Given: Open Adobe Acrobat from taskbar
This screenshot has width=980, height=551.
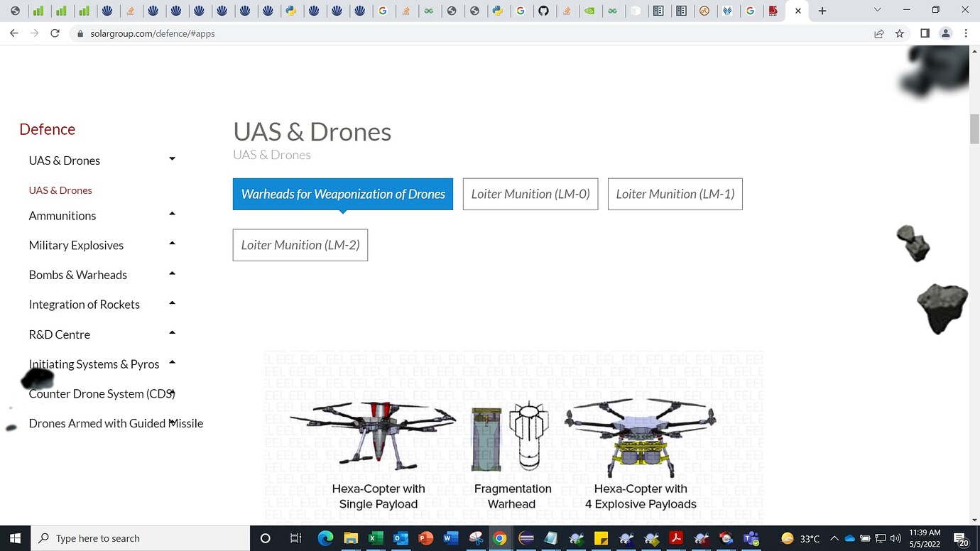Looking at the screenshot, I should 675,538.
